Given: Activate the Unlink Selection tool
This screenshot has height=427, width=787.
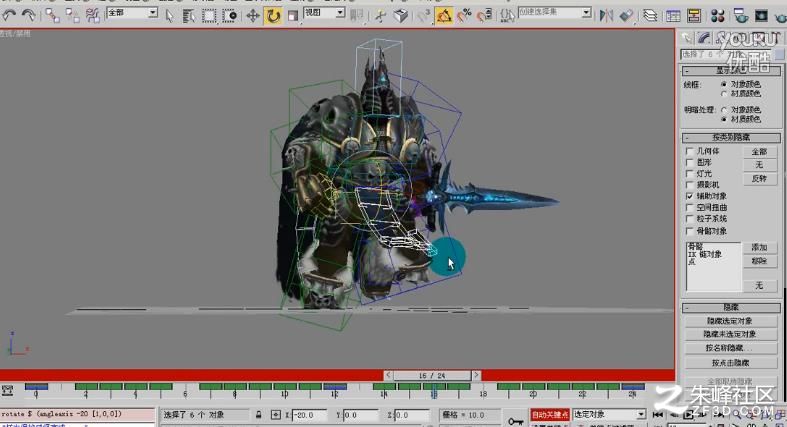Looking at the screenshot, I should pos(73,16).
